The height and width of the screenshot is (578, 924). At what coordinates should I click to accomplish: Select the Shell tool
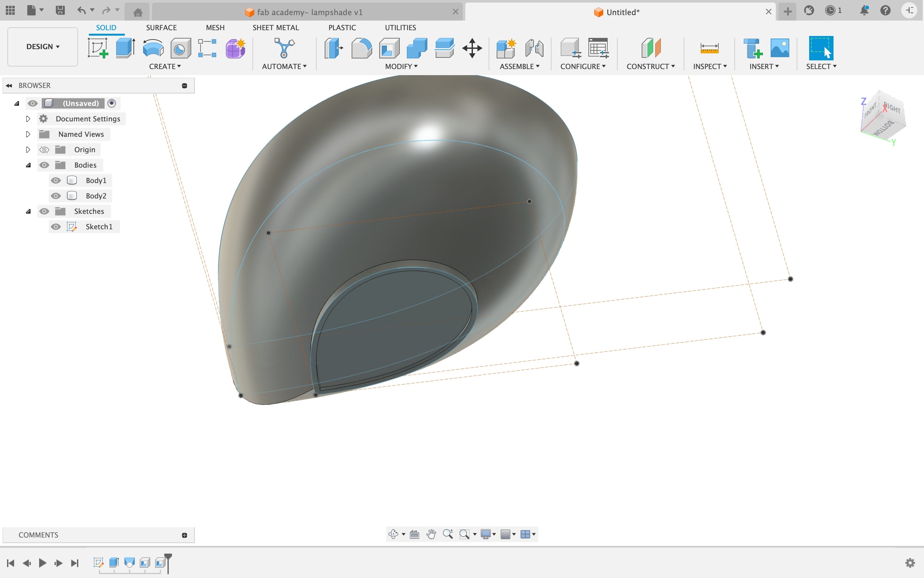pos(389,48)
